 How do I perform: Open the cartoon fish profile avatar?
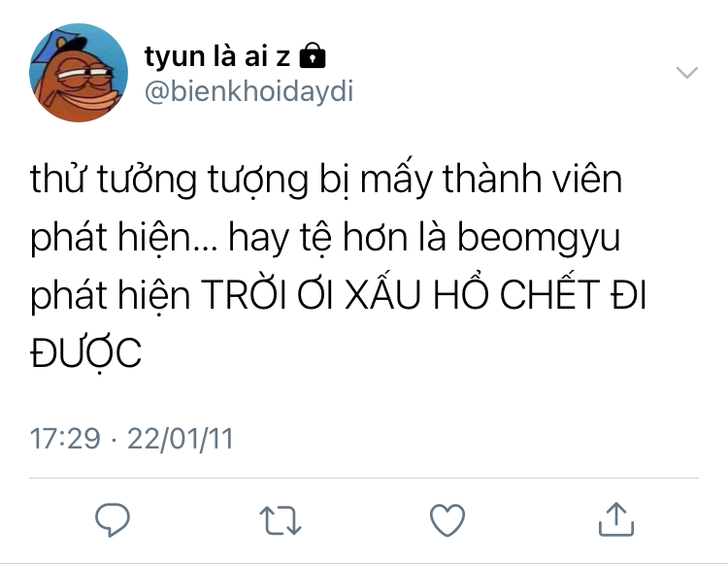[x=79, y=73]
